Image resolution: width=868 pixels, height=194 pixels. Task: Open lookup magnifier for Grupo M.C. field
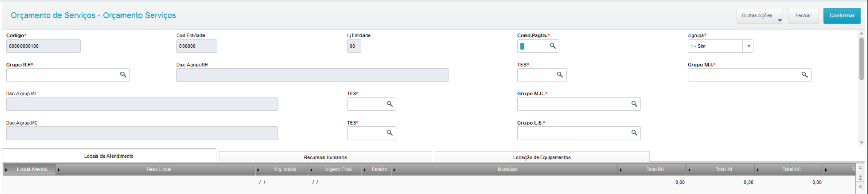point(634,104)
